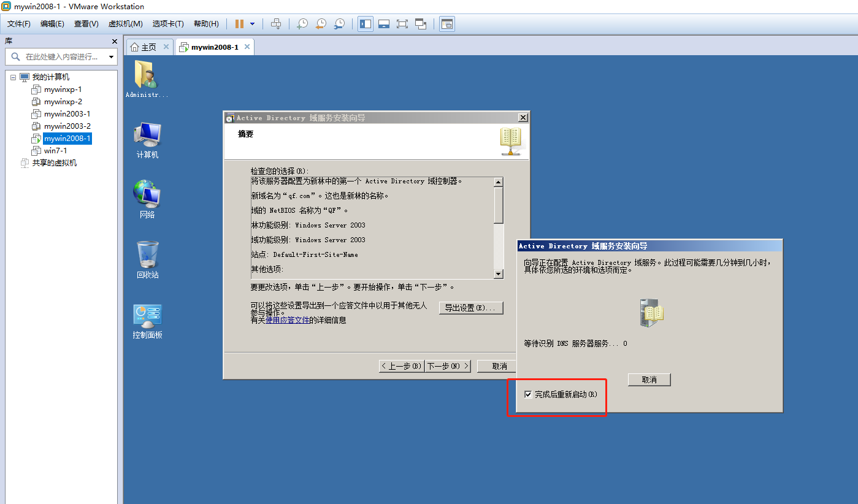The height and width of the screenshot is (504, 858).
Task: Revert to snapshot using the clock-arrow icon
Action: coord(320,24)
